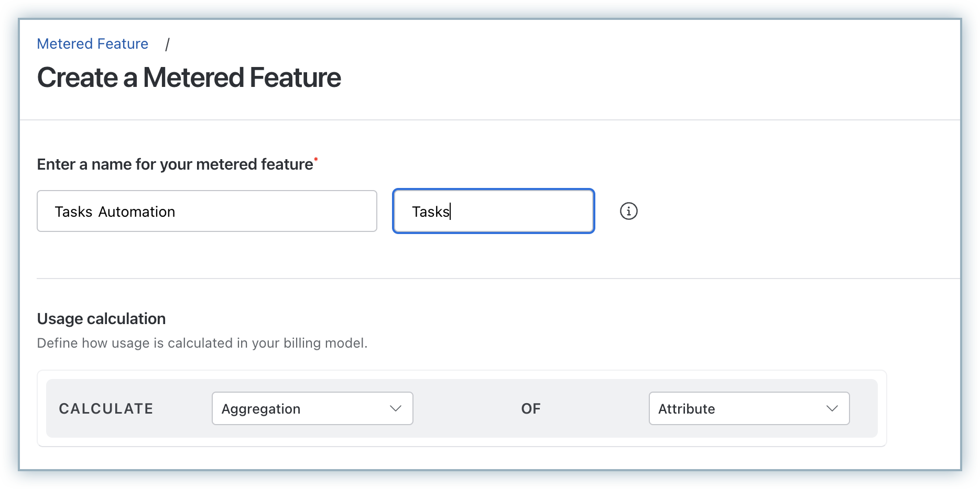Click the info icon beside the Tasks field
Image resolution: width=980 pixels, height=489 pixels.
pyautogui.click(x=628, y=211)
